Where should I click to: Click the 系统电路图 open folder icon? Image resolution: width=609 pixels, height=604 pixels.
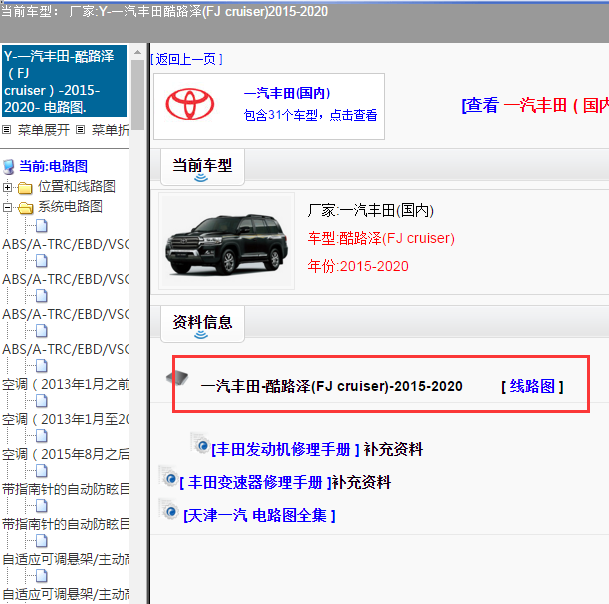point(25,208)
